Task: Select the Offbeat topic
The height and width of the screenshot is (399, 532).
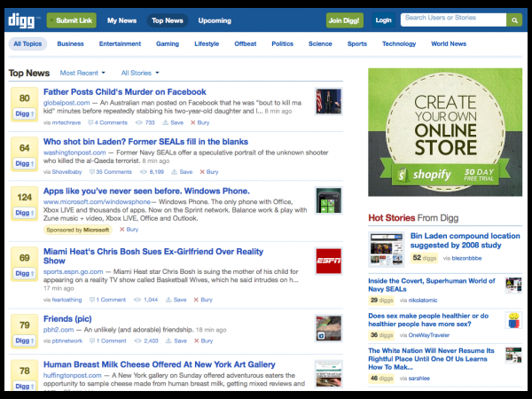Action: pyautogui.click(x=246, y=43)
